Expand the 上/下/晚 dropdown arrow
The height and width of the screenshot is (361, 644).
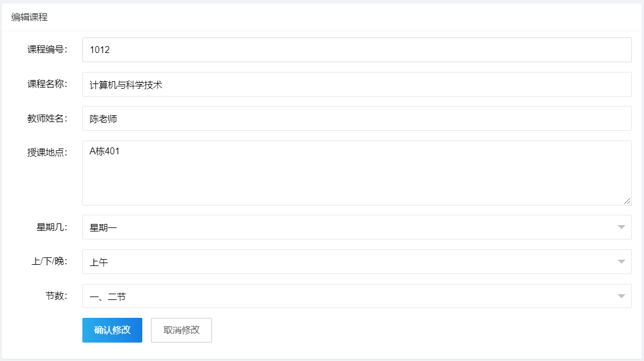(621, 261)
